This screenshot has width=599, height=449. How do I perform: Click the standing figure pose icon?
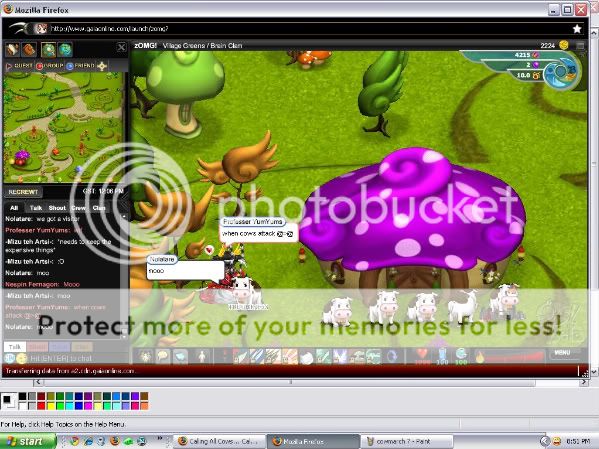click(202, 357)
